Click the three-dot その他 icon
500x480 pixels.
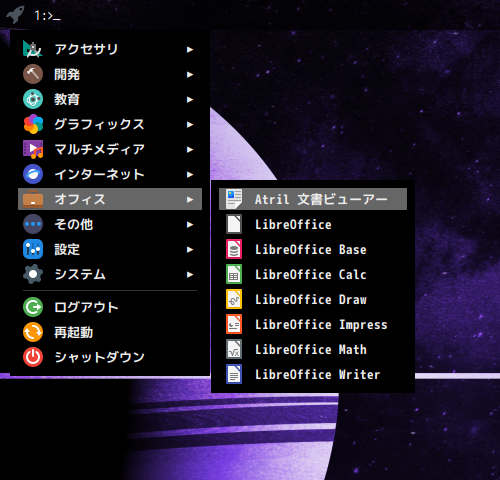[x=33, y=224]
